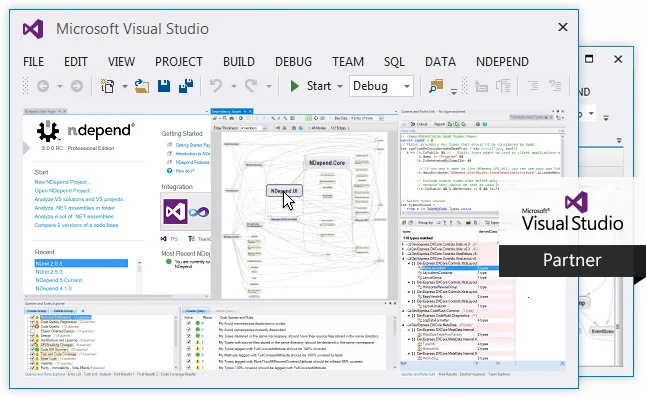
Task: Click the Save All double-floppy icon
Action: pos(186,86)
